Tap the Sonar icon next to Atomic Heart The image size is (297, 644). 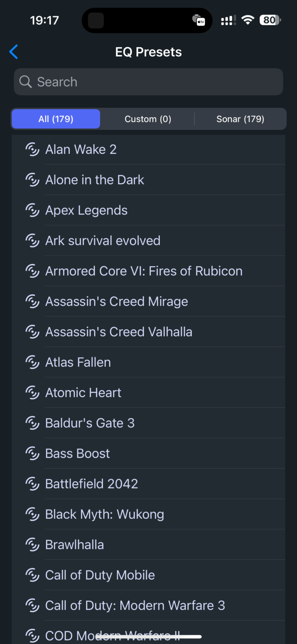point(32,392)
